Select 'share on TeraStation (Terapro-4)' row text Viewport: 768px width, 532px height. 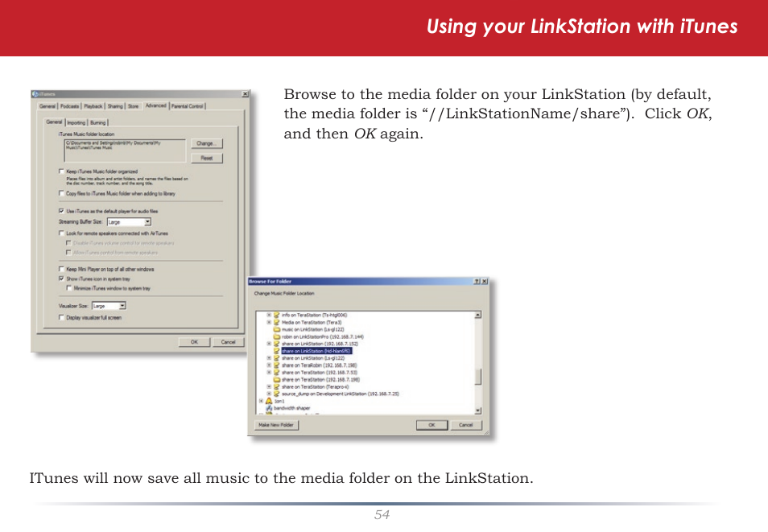click(316, 386)
